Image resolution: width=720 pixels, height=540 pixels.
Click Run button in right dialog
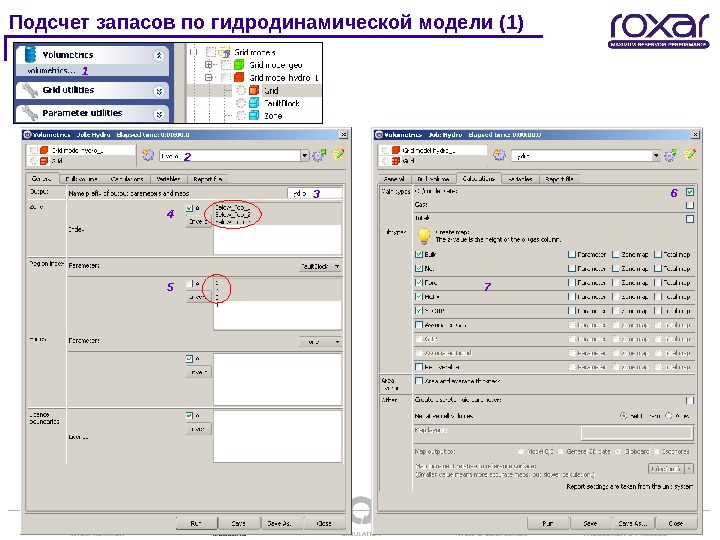pos(548,523)
